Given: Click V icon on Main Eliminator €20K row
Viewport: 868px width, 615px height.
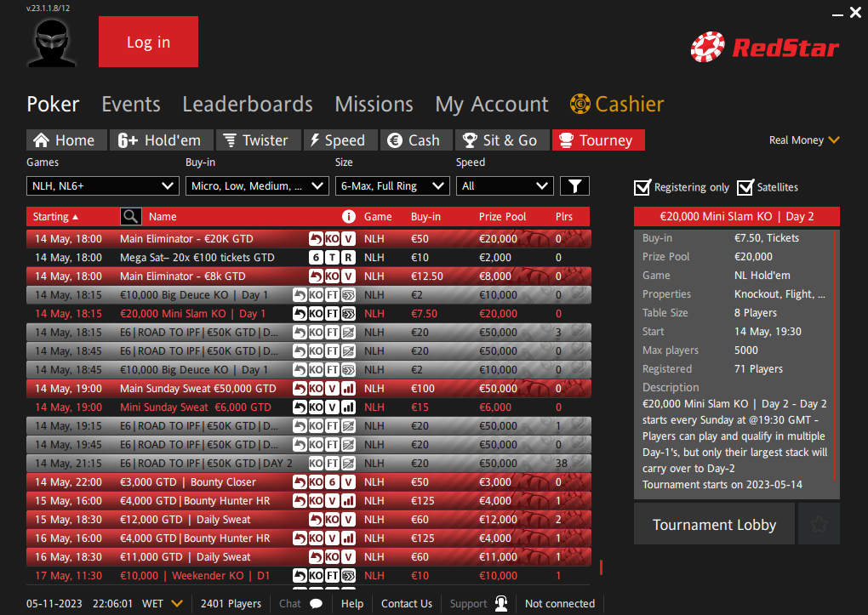Looking at the screenshot, I should 348,239.
